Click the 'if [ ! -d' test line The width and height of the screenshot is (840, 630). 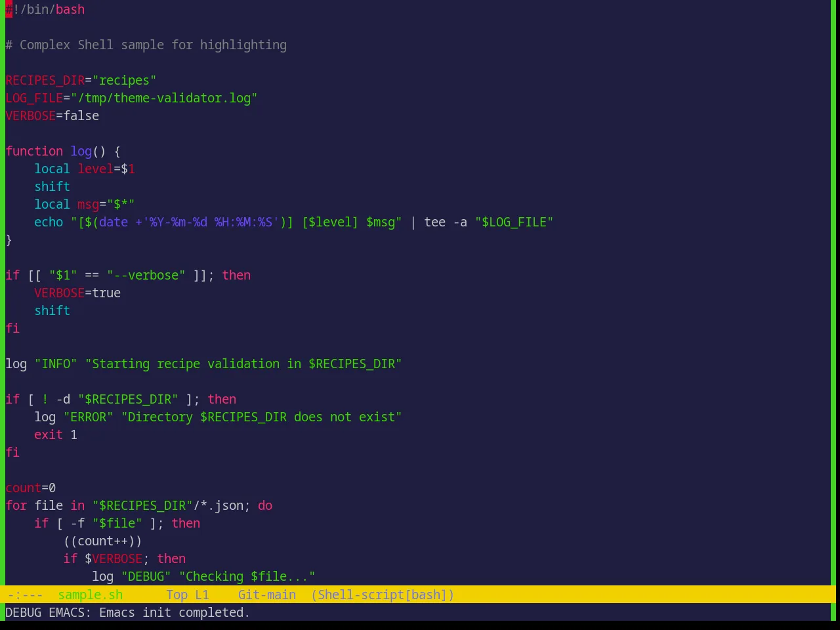pyautogui.click(x=121, y=399)
